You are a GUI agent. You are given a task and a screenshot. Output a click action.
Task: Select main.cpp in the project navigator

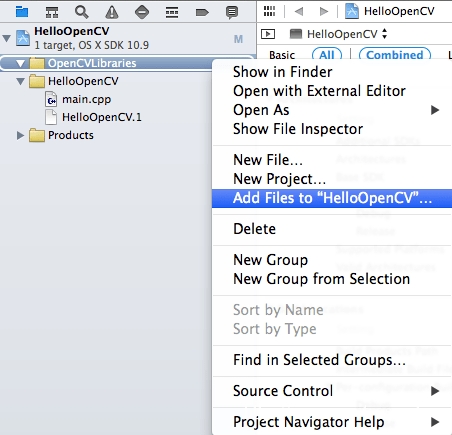point(86,99)
